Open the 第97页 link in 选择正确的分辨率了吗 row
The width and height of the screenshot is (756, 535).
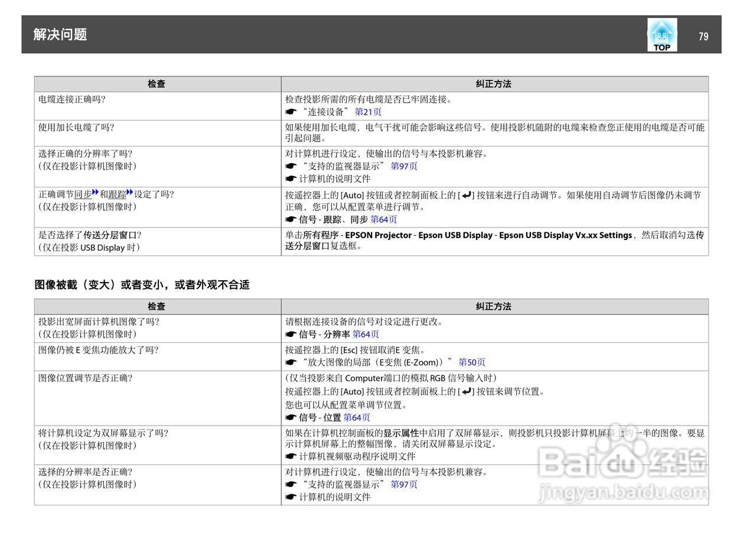click(x=404, y=166)
